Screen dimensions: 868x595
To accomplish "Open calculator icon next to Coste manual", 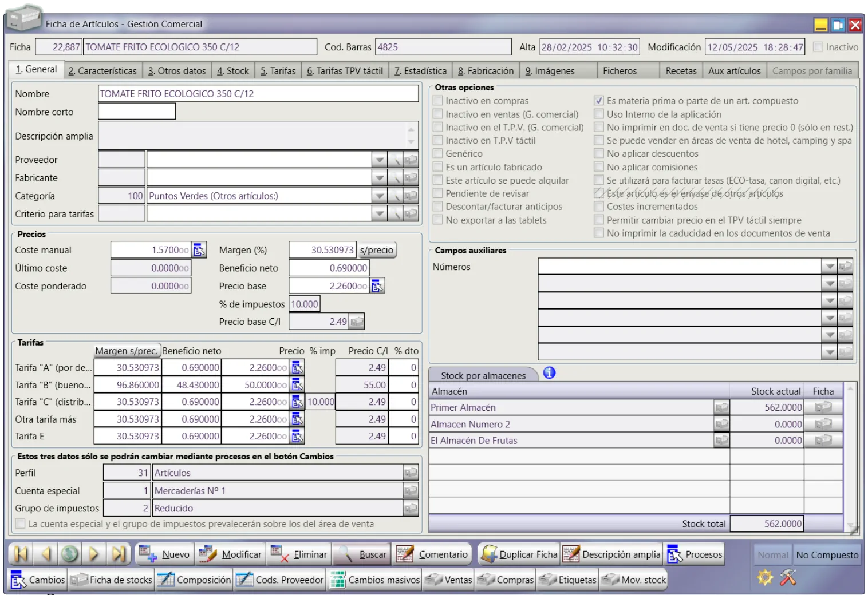I will click(199, 250).
